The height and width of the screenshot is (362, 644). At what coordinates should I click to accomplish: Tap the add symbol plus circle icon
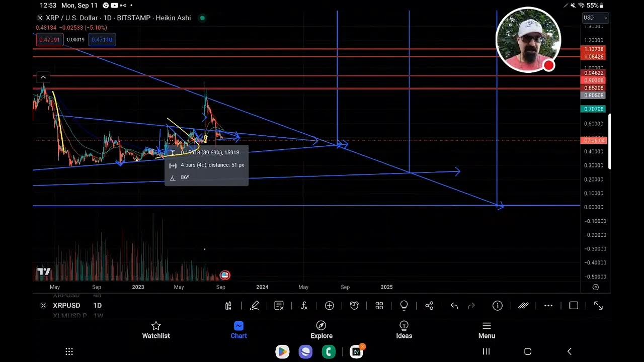click(x=330, y=306)
